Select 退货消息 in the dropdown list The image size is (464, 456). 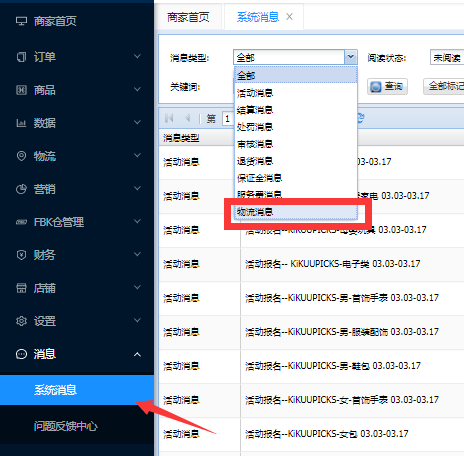296,161
